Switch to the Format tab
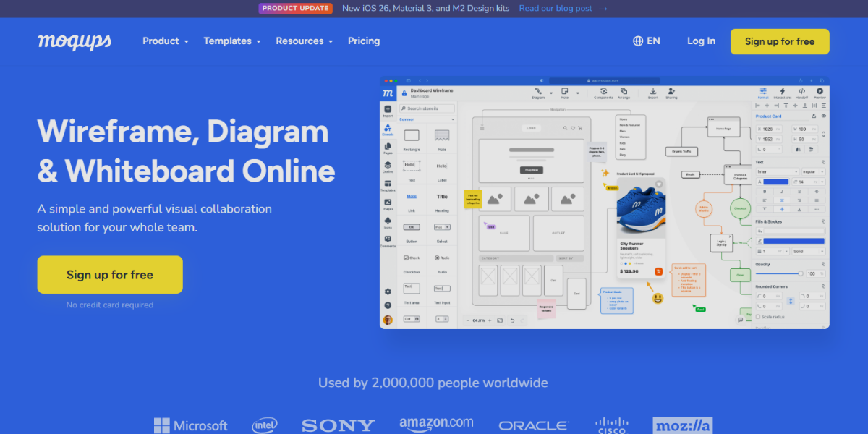 pyautogui.click(x=762, y=93)
